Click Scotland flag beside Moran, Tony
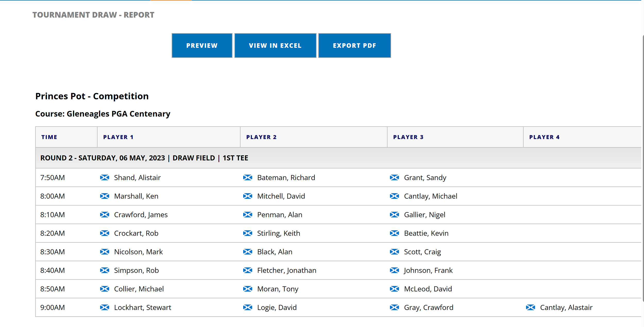The width and height of the screenshot is (644, 327). (248, 289)
